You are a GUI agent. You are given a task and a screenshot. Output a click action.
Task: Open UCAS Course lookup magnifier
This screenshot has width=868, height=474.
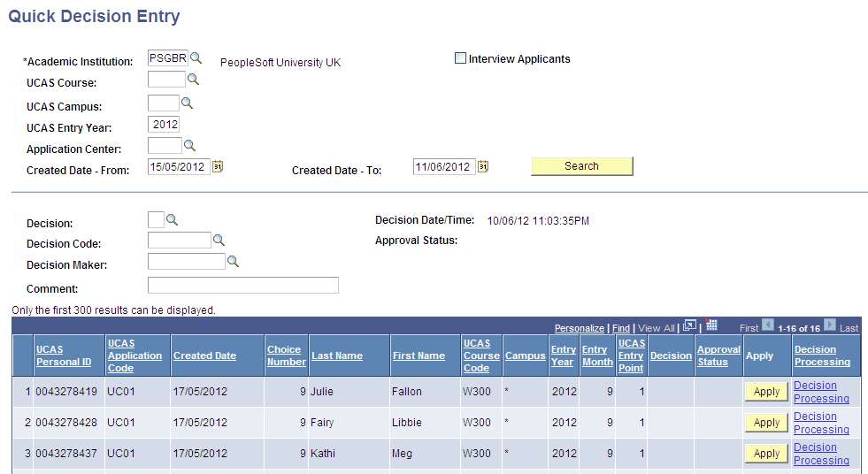(193, 79)
